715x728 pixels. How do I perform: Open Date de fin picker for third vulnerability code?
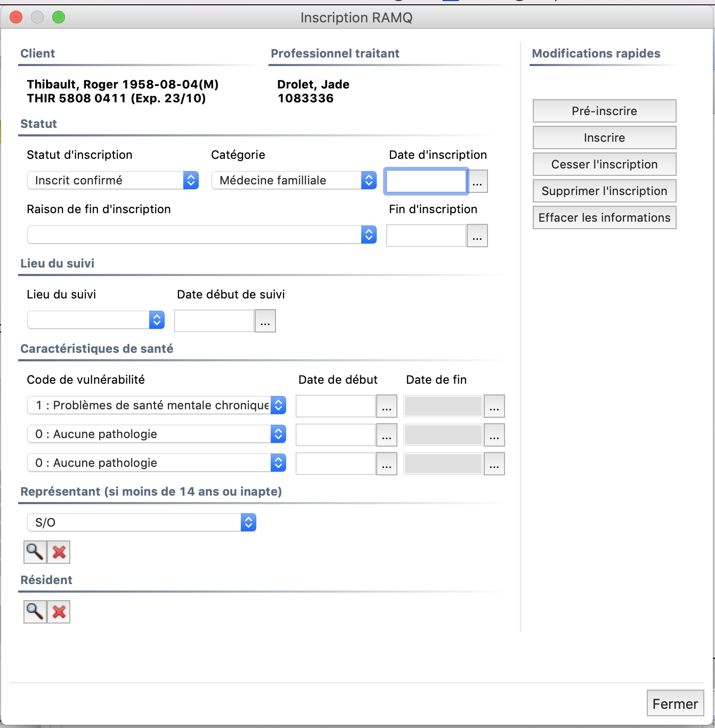pyautogui.click(x=494, y=464)
